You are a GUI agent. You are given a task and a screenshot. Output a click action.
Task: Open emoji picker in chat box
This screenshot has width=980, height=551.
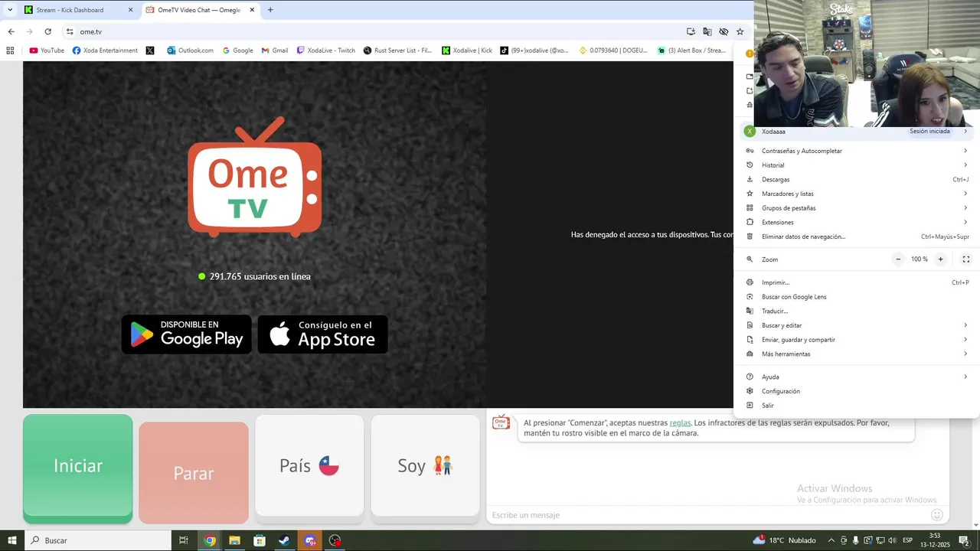click(x=936, y=515)
